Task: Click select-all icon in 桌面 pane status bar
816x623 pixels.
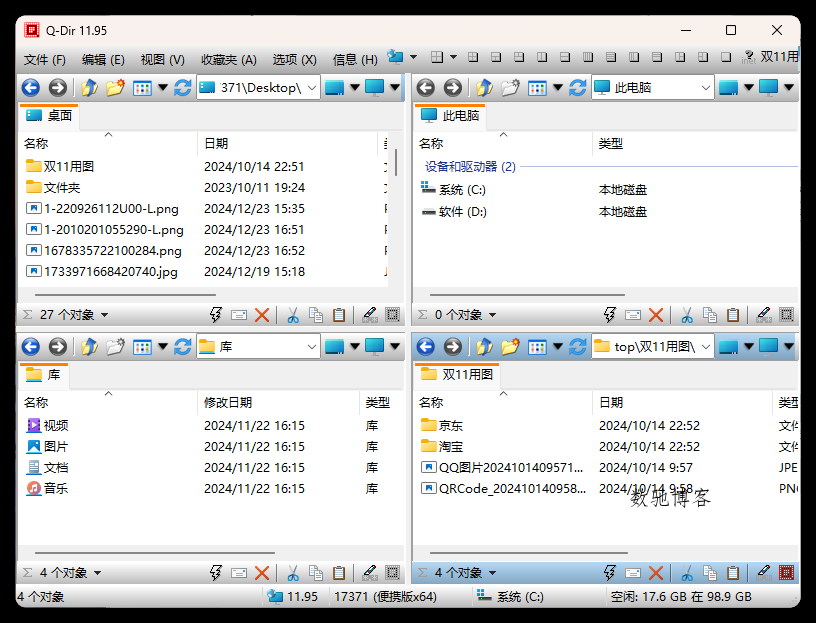Action: click(x=392, y=315)
